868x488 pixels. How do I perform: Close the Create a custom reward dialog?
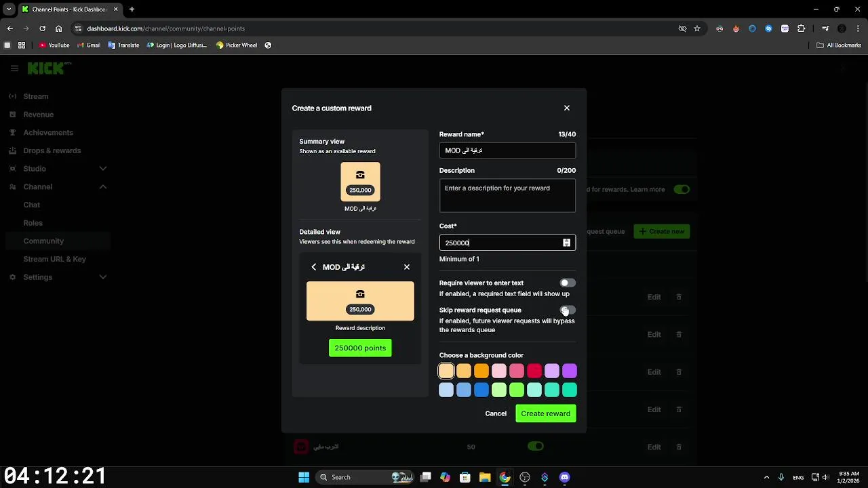(567, 108)
